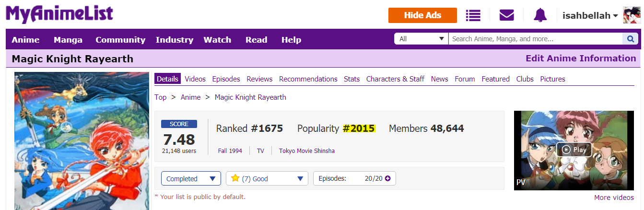
Task: Open the Manga menu
Action: click(68, 40)
